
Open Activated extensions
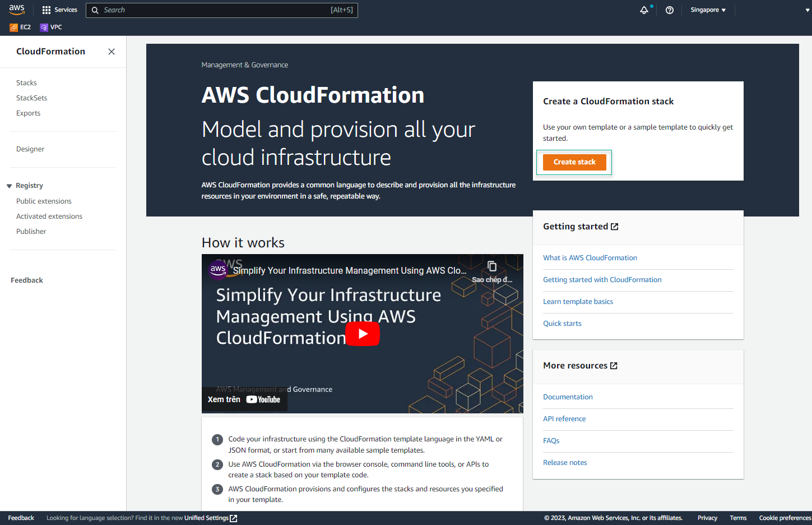click(x=49, y=217)
